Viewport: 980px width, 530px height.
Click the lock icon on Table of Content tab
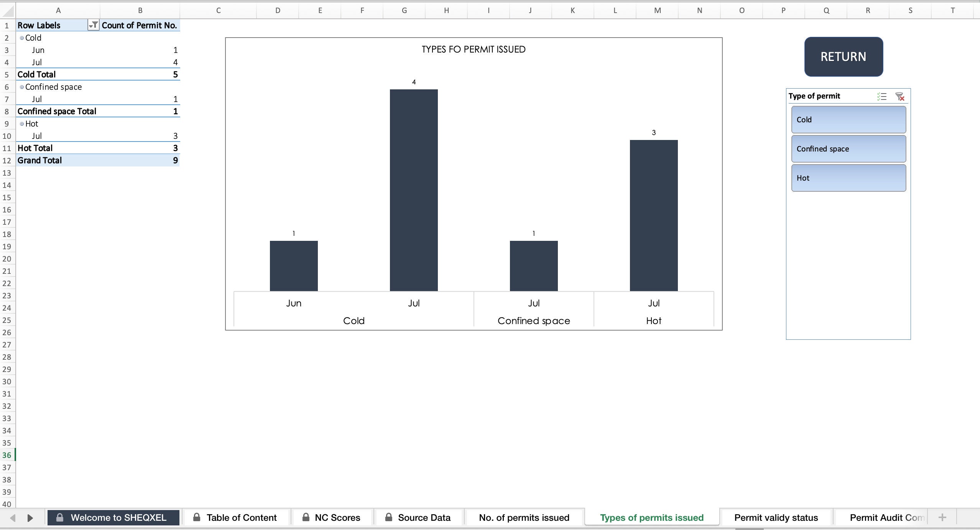pos(197,517)
